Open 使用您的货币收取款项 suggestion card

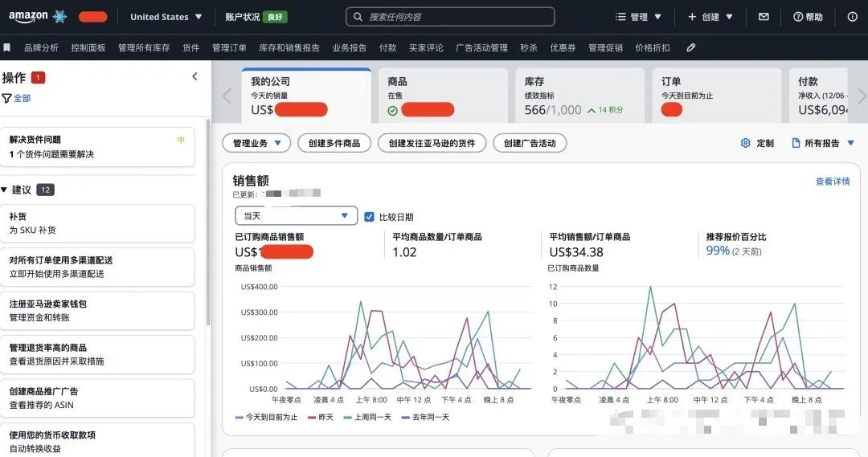click(x=97, y=441)
